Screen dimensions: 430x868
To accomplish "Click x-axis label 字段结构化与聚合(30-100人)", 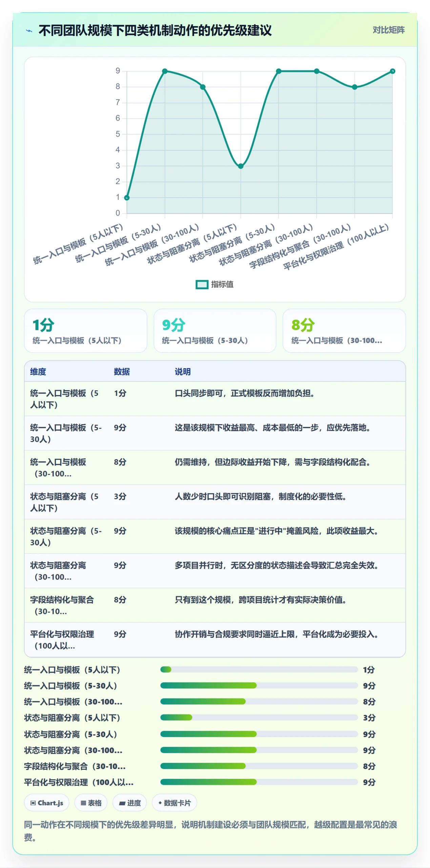I will point(300,246).
